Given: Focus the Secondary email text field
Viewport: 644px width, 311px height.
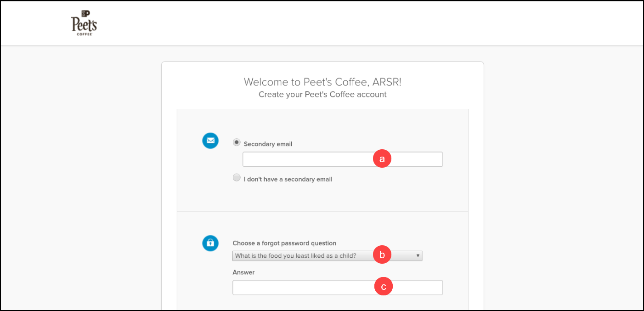Looking at the screenshot, I should click(x=343, y=159).
